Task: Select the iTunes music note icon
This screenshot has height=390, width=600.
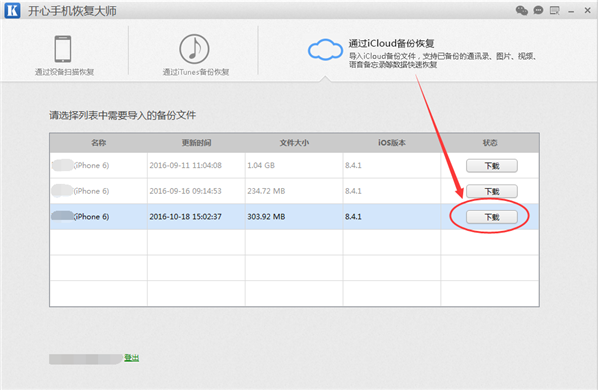Action: coord(194,49)
